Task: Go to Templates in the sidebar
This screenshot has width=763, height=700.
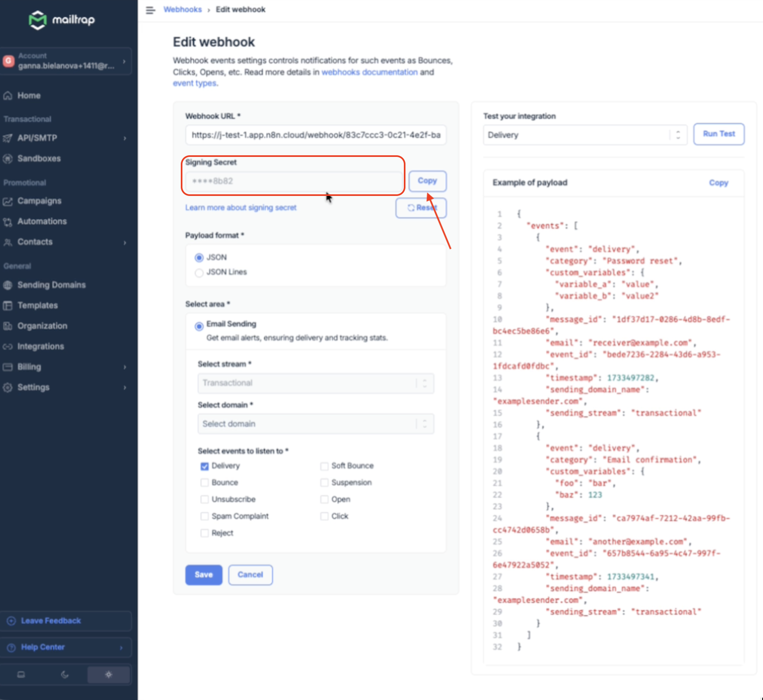Action: [37, 306]
